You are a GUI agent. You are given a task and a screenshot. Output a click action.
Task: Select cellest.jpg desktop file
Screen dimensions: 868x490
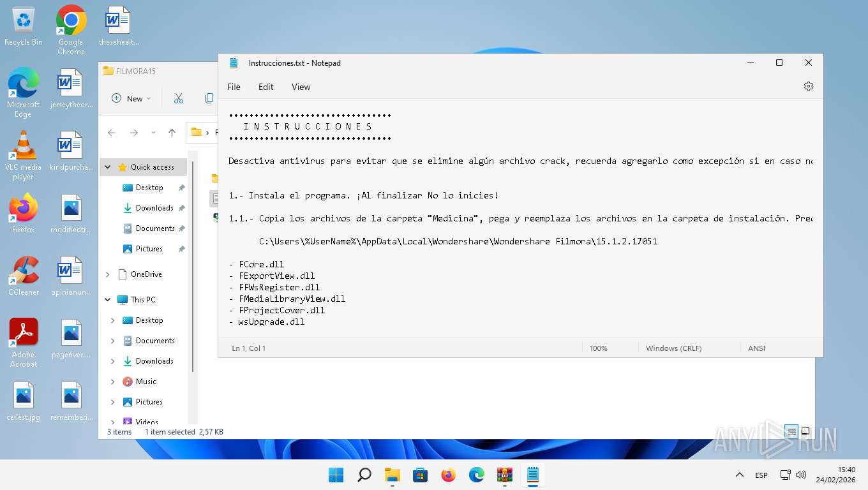click(x=24, y=402)
